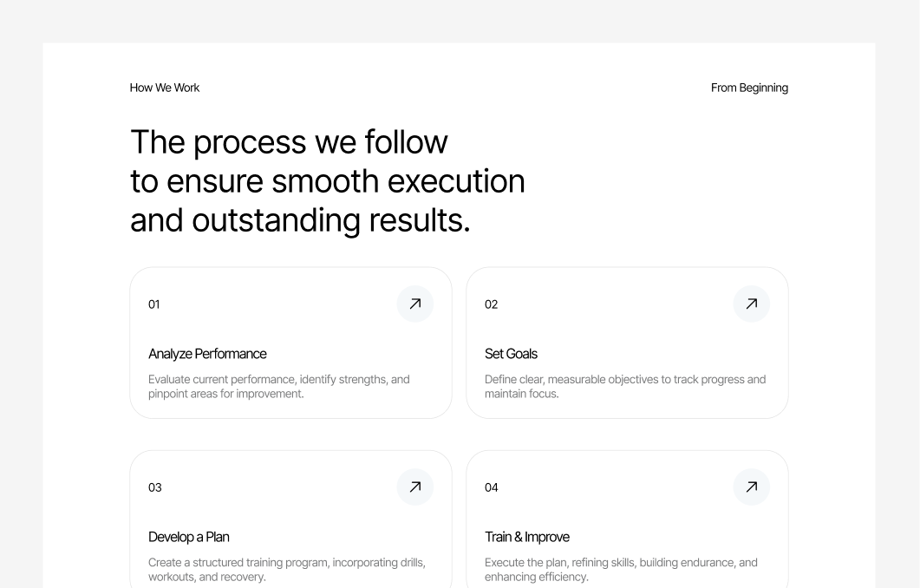The height and width of the screenshot is (588, 920).
Task: Click step number 03
Action: [154, 487]
